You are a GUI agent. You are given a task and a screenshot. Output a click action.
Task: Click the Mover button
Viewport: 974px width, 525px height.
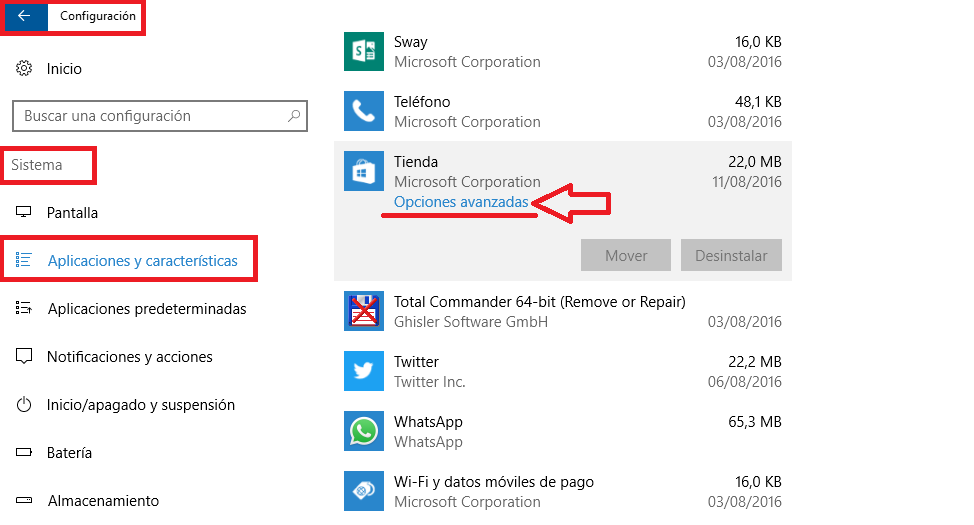626,255
